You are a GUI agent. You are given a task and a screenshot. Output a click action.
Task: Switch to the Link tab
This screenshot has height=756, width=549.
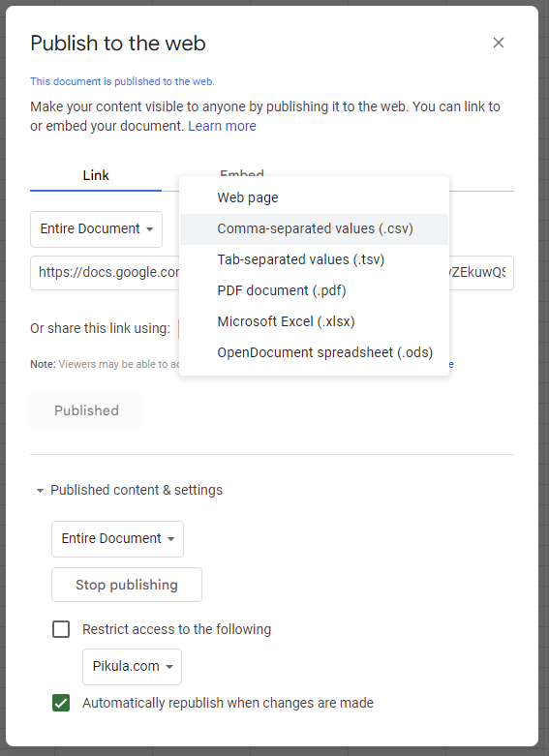coord(96,175)
